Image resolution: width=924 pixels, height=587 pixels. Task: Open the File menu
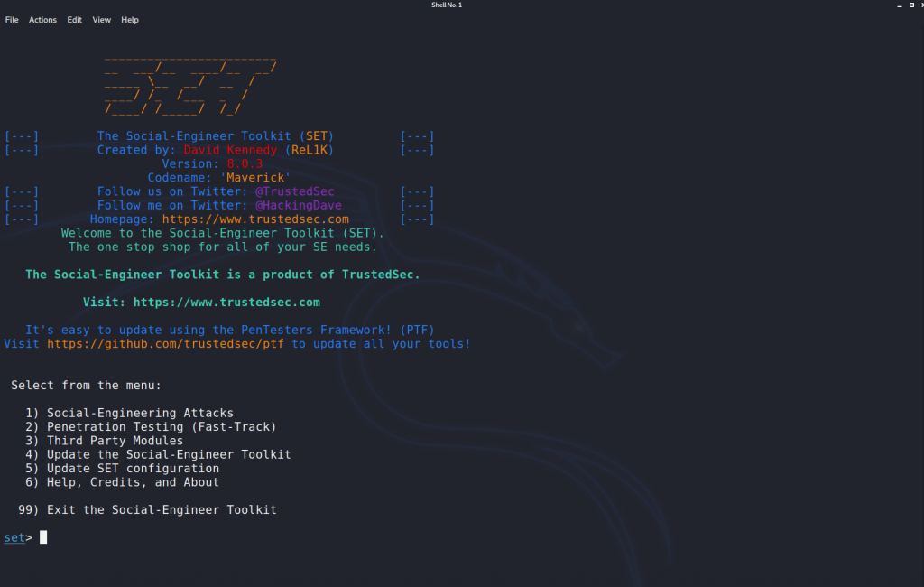[x=12, y=20]
